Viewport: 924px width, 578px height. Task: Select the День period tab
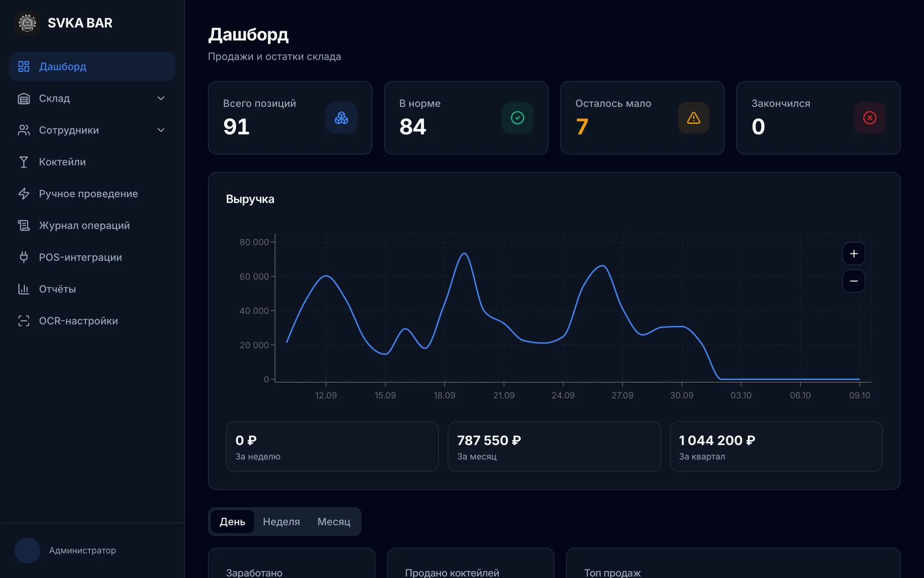click(x=232, y=522)
